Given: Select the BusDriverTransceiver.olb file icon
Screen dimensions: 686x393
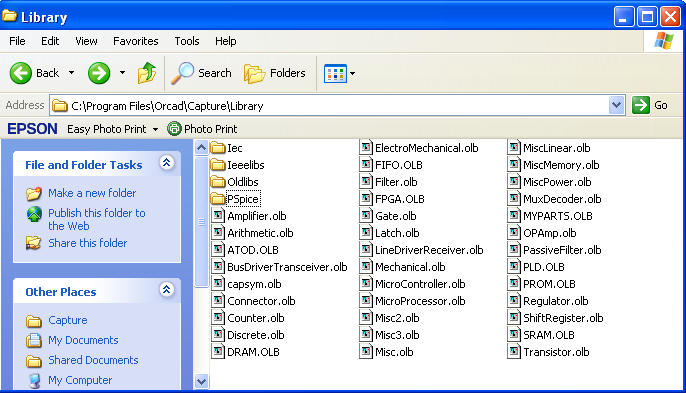Looking at the screenshot, I should tap(217, 267).
